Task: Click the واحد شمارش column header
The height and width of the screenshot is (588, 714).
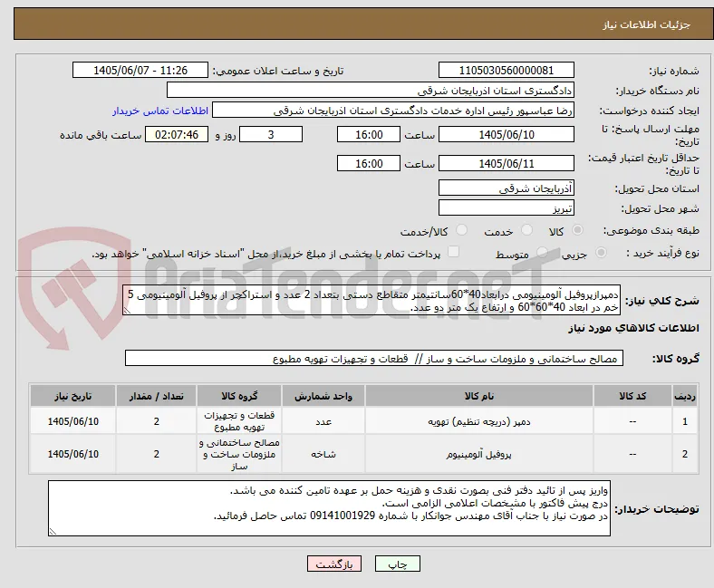Action: coord(323,396)
